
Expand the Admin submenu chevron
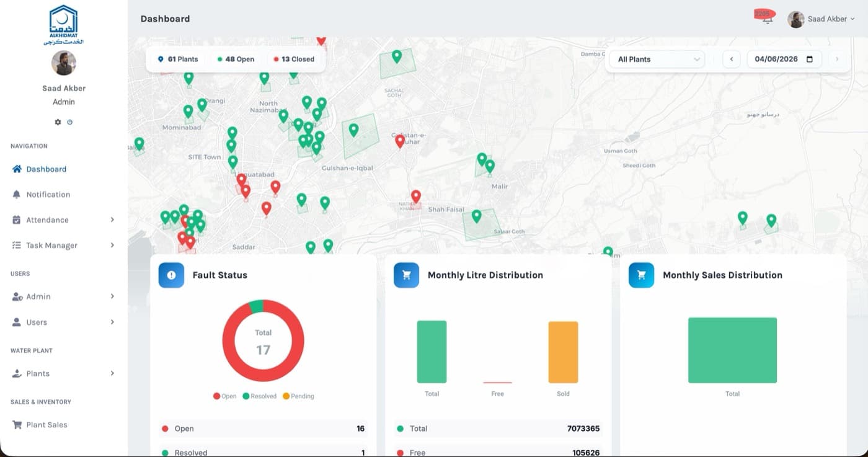[x=112, y=296]
